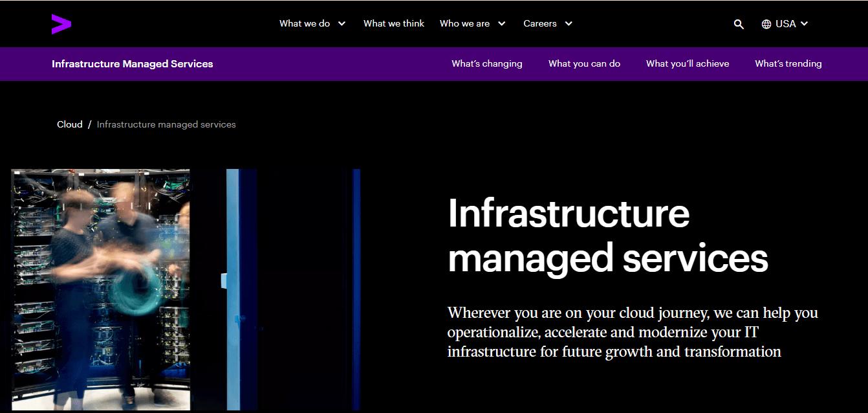Go to the Cloud breadcrumb link

(70, 124)
